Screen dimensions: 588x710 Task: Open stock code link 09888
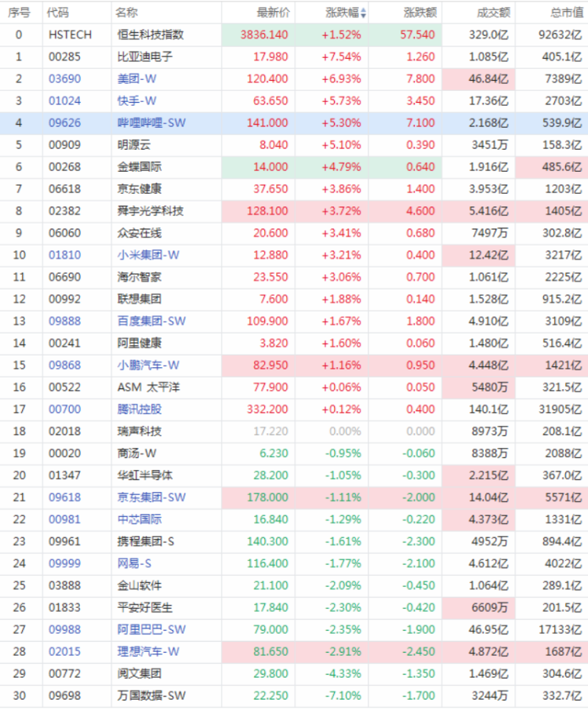(65, 322)
